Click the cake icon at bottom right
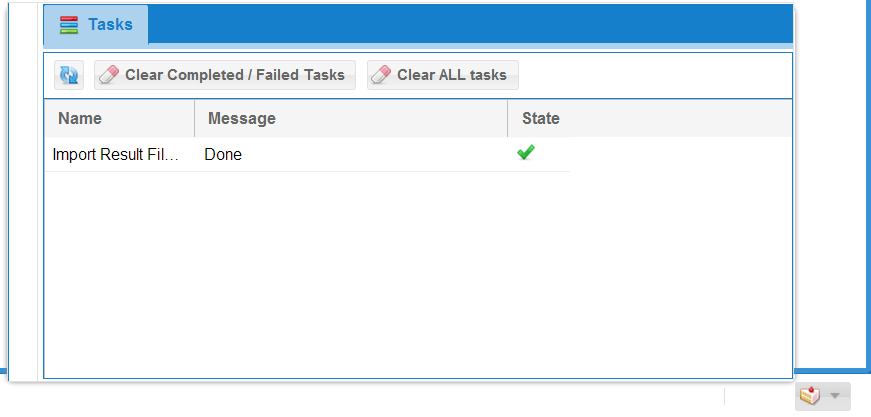 pyautogui.click(x=809, y=396)
